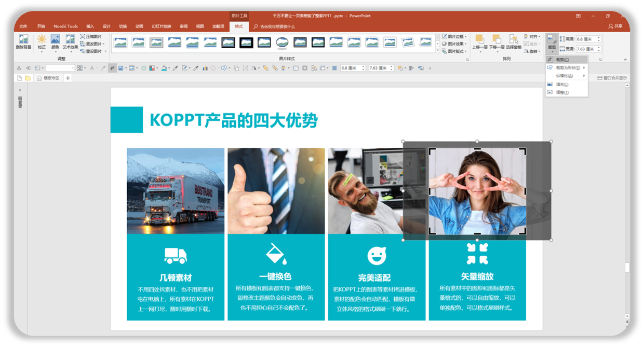Screen dimensions: 644x347
Task: Click the 一键换色 heading text
Action: coord(275,276)
